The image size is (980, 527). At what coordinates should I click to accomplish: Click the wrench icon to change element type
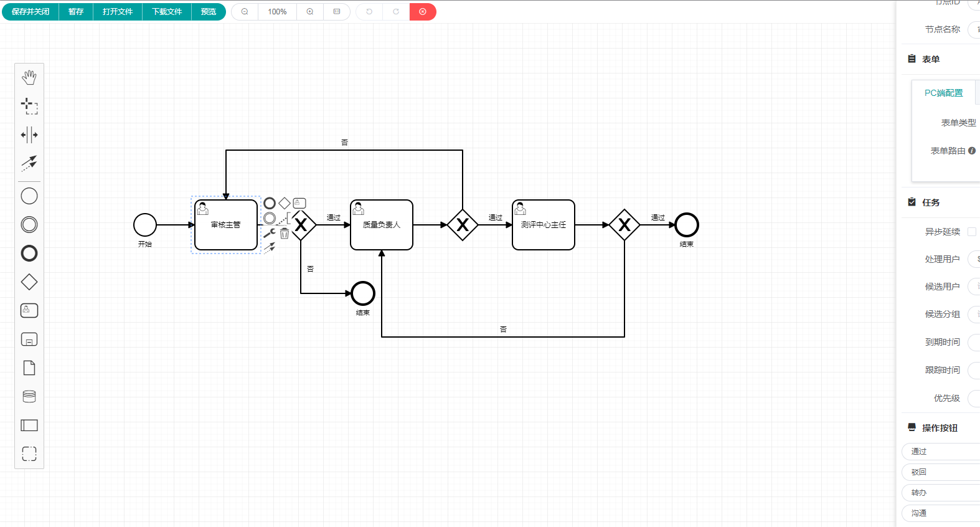269,234
